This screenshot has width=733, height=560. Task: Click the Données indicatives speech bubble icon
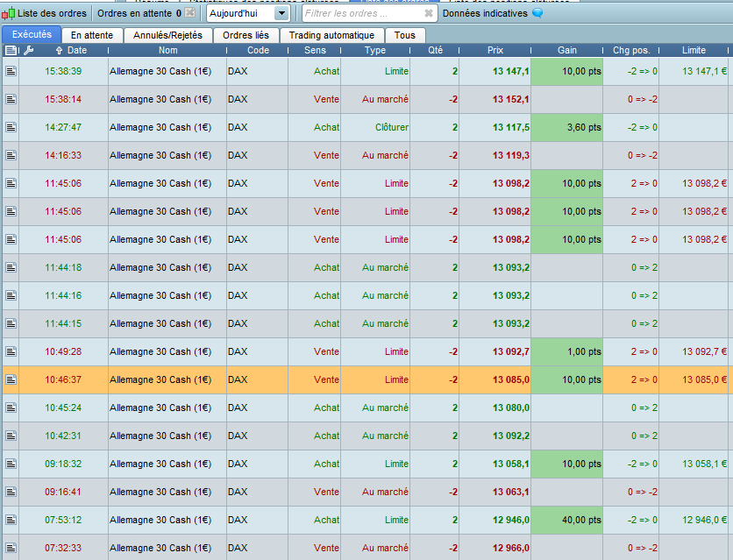[x=537, y=13]
